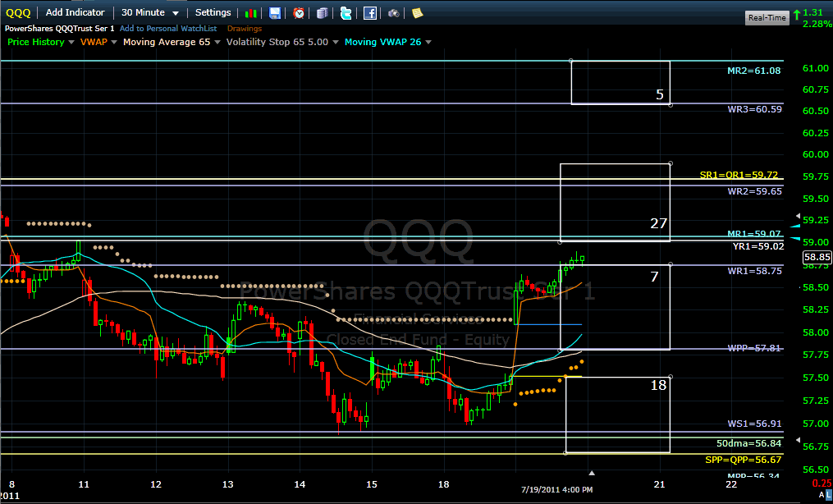
Task: Share the chart via the Twitter icon
Action: 346,13
